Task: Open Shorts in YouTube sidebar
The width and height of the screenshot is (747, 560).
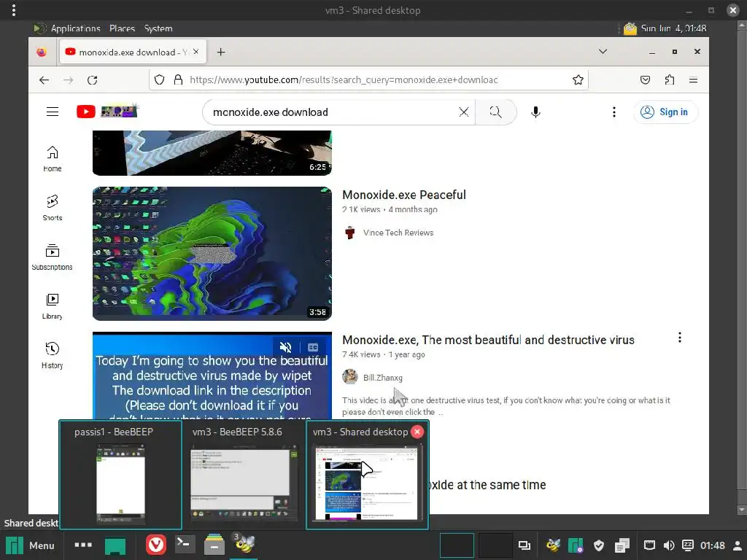Action: click(53, 208)
